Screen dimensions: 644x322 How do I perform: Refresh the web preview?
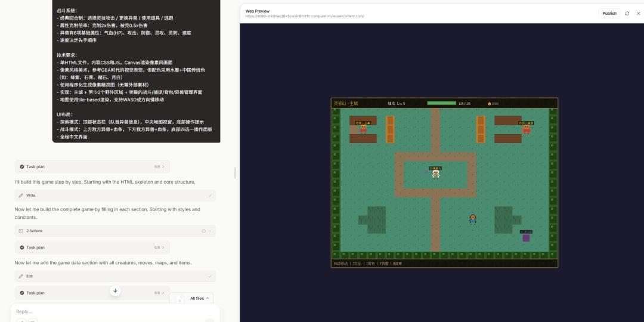(x=627, y=13)
